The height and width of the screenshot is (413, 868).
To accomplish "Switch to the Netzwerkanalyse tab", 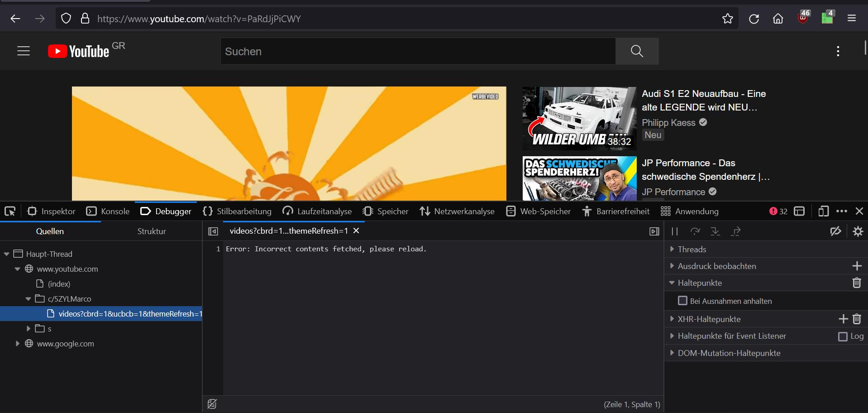I will click(465, 211).
